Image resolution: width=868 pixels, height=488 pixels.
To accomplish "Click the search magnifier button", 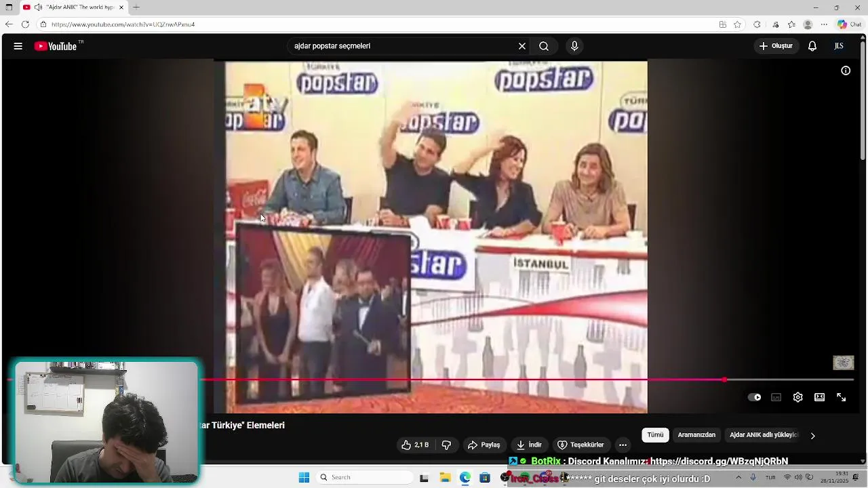I will point(544,46).
